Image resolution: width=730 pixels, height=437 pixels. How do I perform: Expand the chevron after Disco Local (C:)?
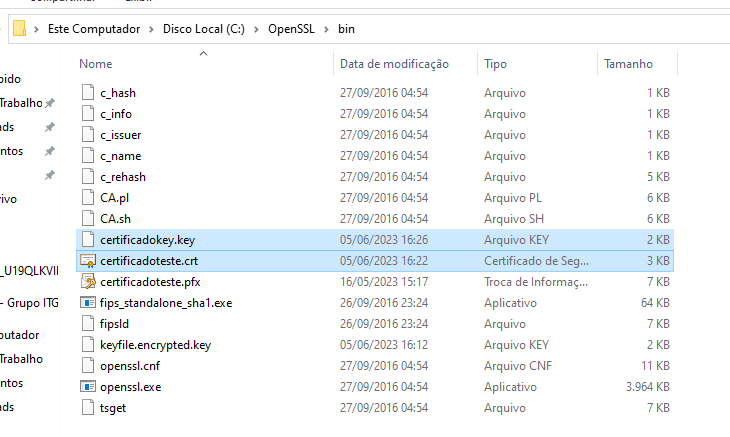[x=256, y=29]
